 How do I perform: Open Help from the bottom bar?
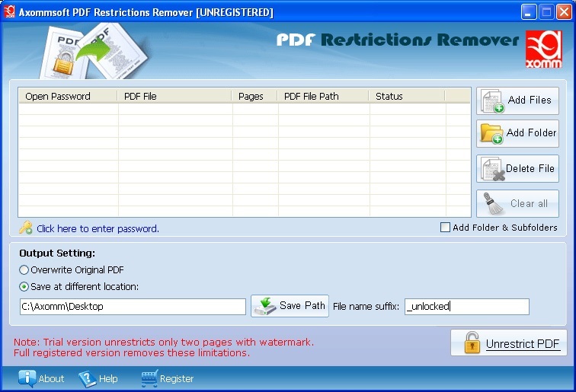[x=98, y=378]
